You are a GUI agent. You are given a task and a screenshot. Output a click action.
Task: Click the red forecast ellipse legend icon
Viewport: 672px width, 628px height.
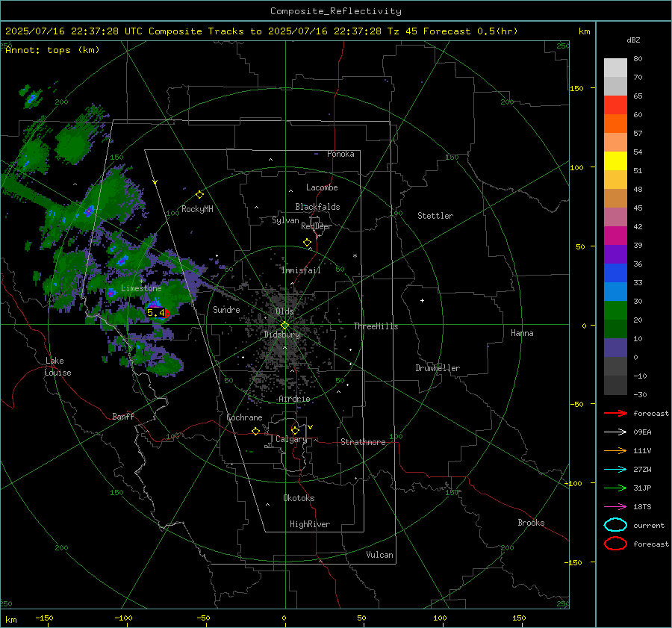pyautogui.click(x=615, y=544)
